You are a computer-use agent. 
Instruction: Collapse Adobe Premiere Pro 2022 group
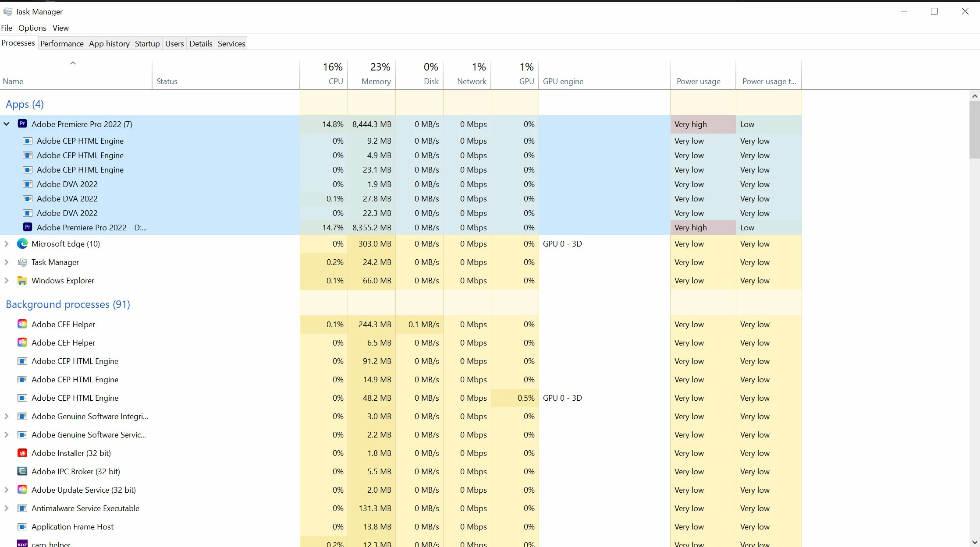tap(7, 124)
